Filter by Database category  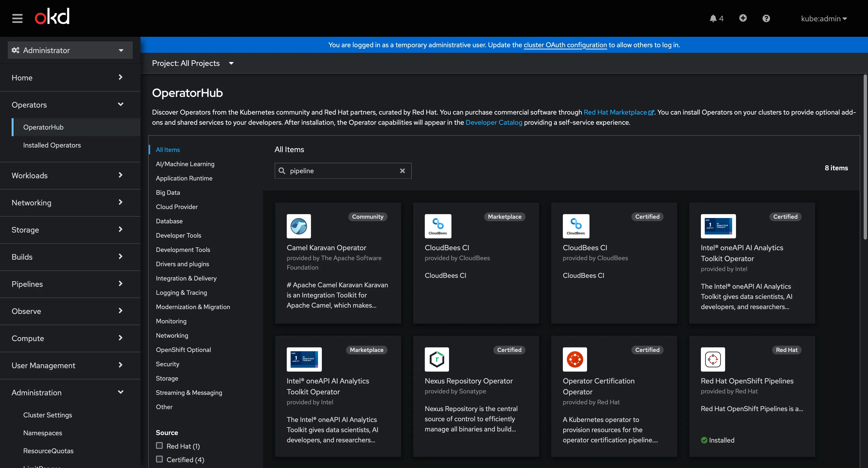tap(169, 221)
